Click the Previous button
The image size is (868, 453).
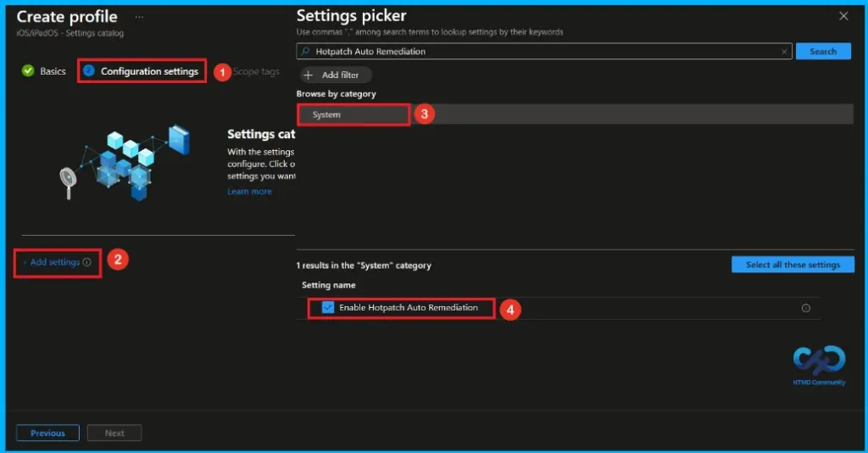point(47,433)
